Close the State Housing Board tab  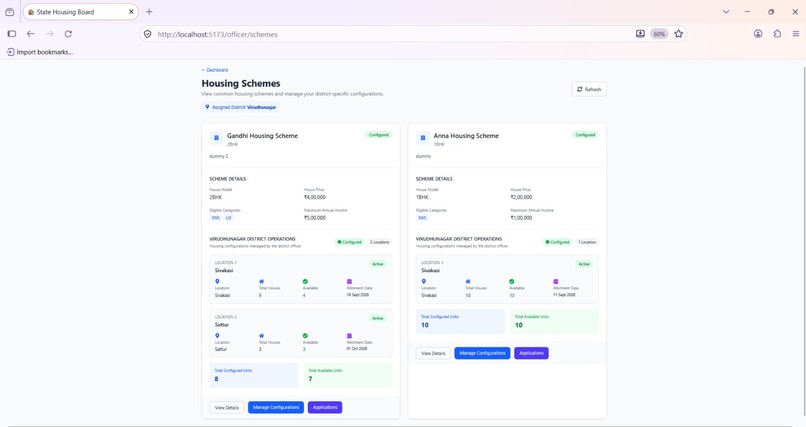pos(131,12)
